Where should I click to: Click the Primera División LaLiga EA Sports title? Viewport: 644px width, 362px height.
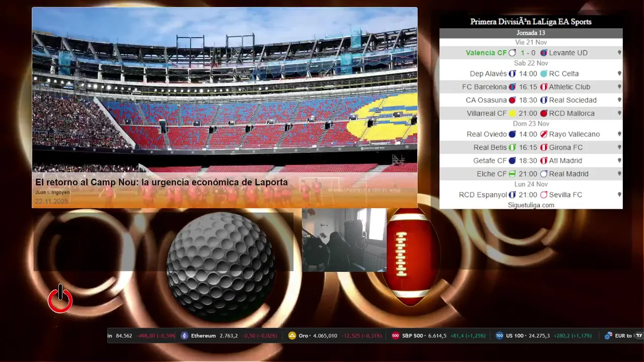[531, 22]
